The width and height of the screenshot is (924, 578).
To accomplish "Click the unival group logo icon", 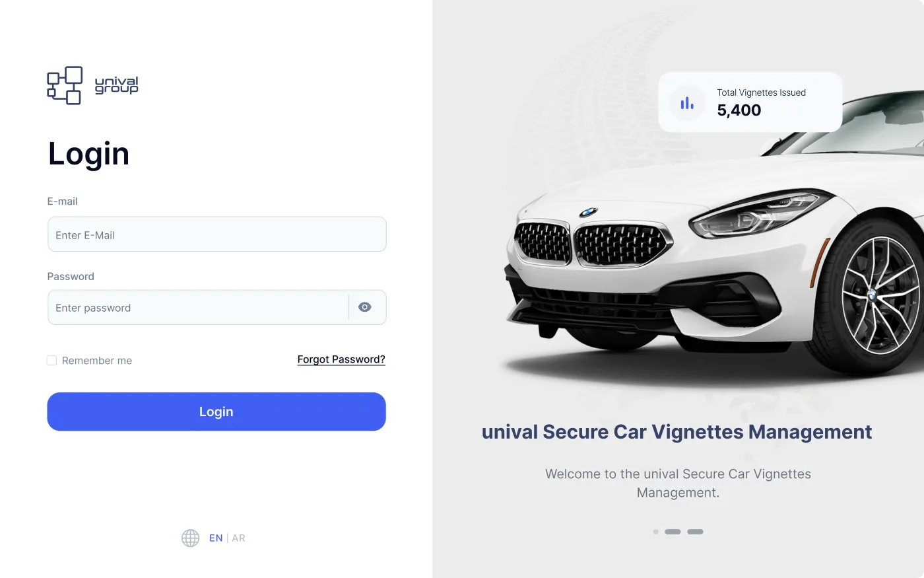I will (65, 85).
